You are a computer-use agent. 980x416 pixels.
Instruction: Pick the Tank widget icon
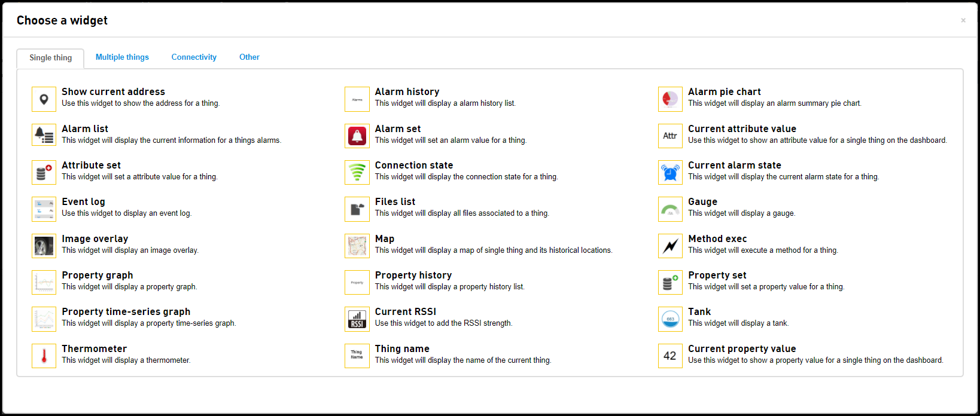(670, 319)
